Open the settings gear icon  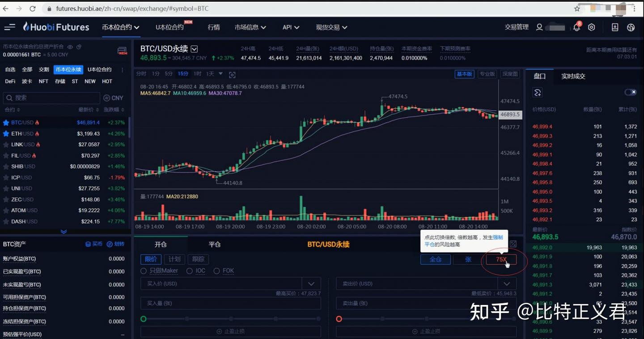point(591,27)
